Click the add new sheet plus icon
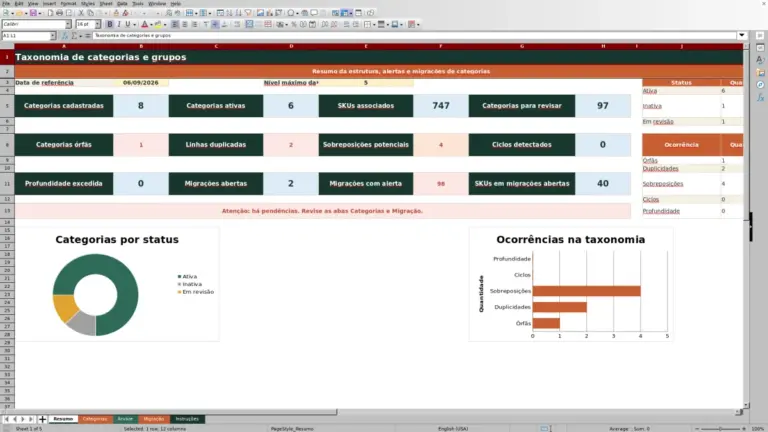The width and height of the screenshot is (768, 432). (x=42, y=419)
